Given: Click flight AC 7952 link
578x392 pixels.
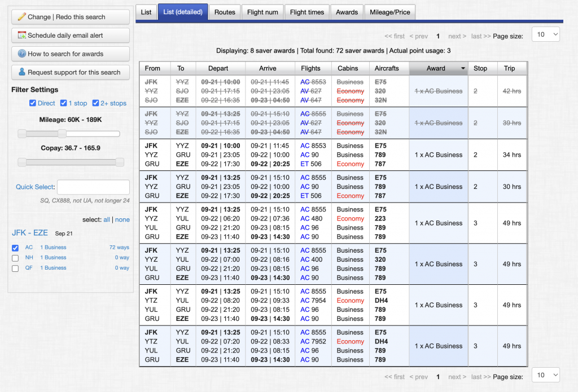Looking at the screenshot, I should click(x=313, y=341).
